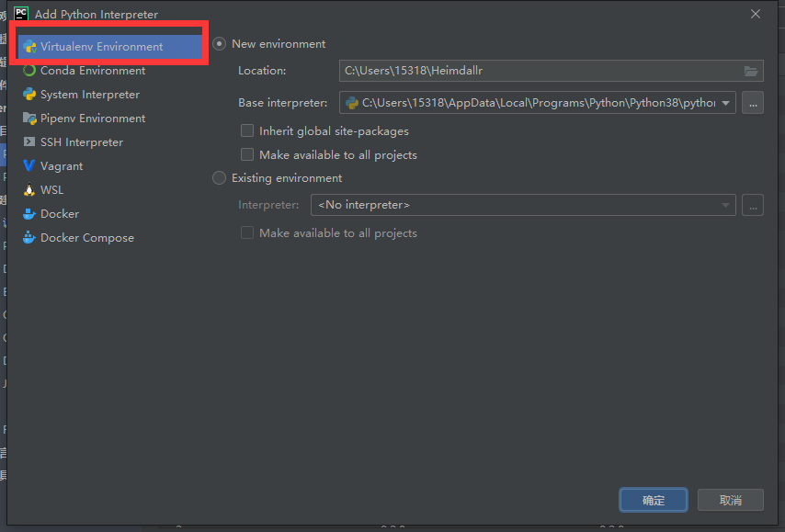The width and height of the screenshot is (785, 532).
Task: Click the 确定 confirmation button
Action: 653,500
